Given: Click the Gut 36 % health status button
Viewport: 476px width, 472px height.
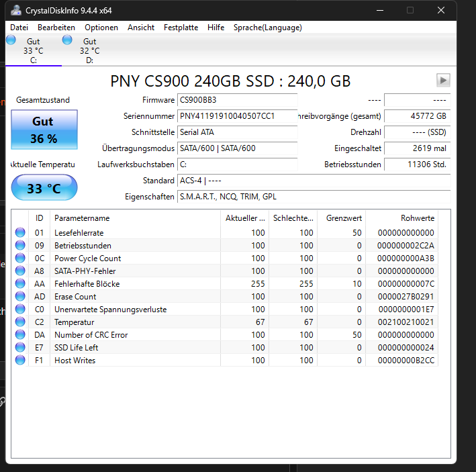Looking at the screenshot, I should coord(44,130).
